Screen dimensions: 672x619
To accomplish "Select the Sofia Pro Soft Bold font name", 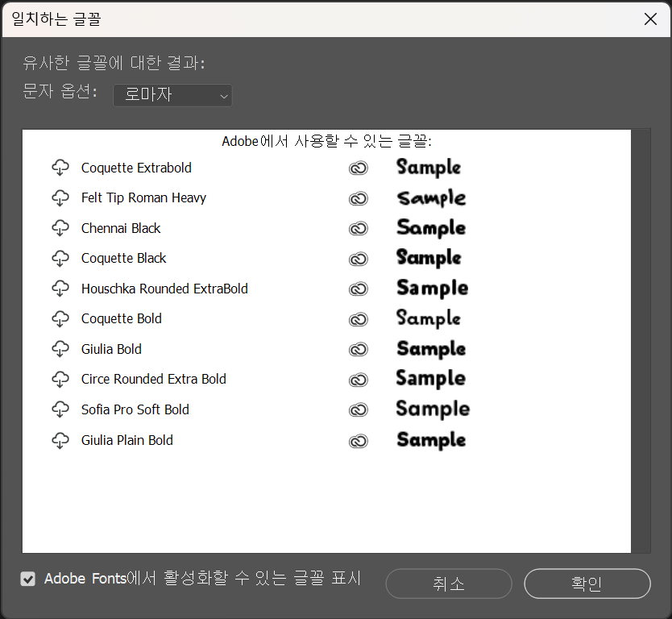I will pyautogui.click(x=135, y=409).
